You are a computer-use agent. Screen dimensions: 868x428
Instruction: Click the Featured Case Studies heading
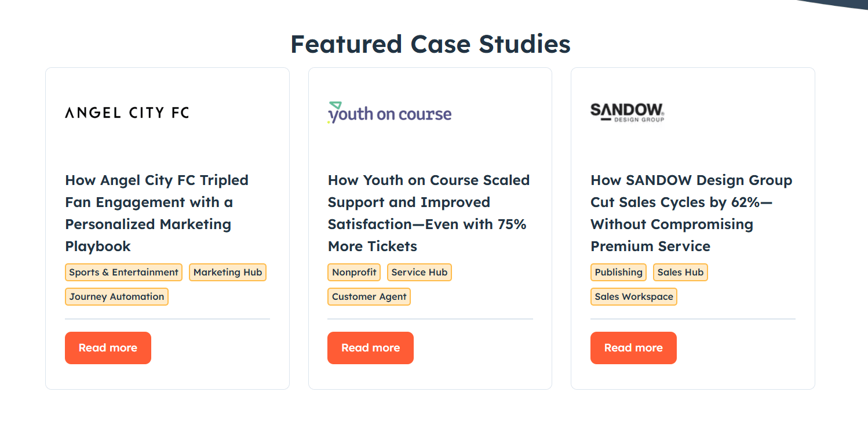click(x=430, y=44)
